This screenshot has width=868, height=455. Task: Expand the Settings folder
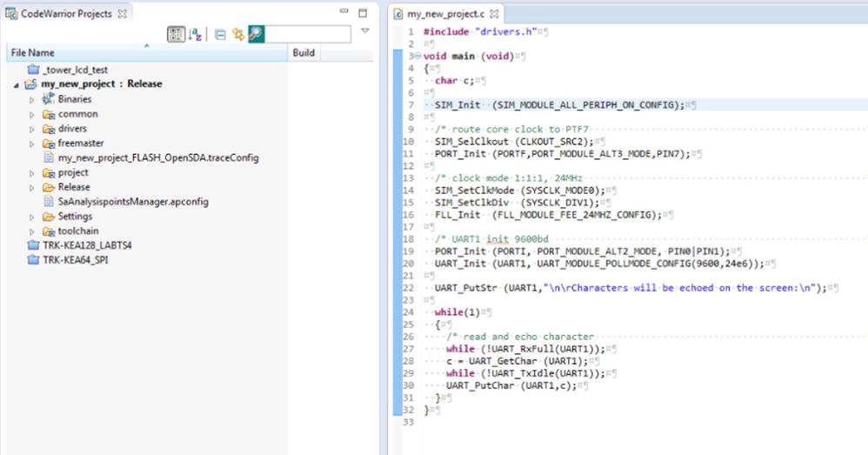point(31,217)
